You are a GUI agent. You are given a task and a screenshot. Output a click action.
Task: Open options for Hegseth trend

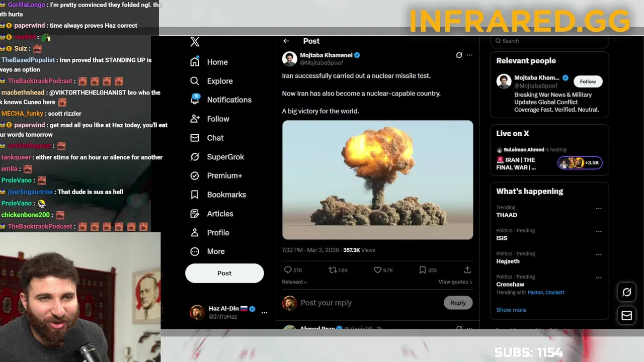[x=599, y=254]
